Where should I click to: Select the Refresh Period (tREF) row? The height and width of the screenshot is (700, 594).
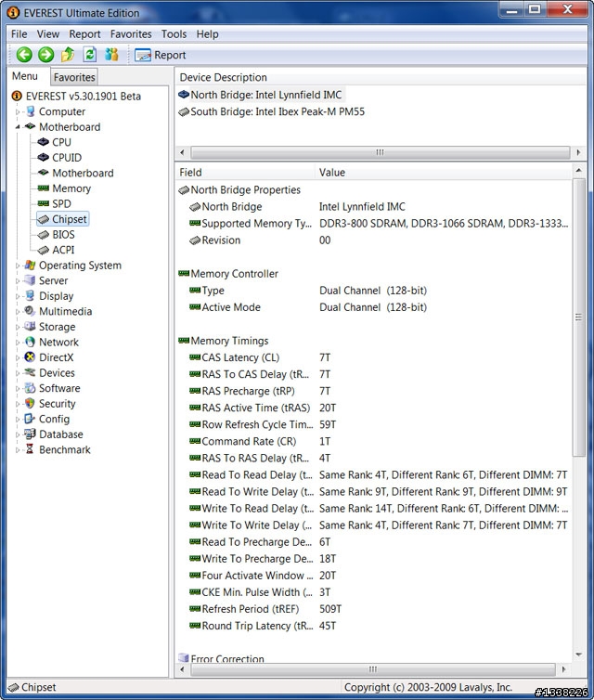(373, 609)
